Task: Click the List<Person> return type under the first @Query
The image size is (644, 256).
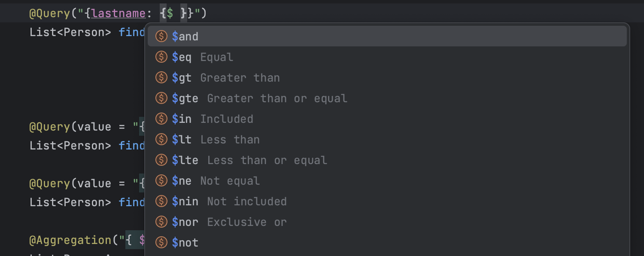Action: click(70, 32)
